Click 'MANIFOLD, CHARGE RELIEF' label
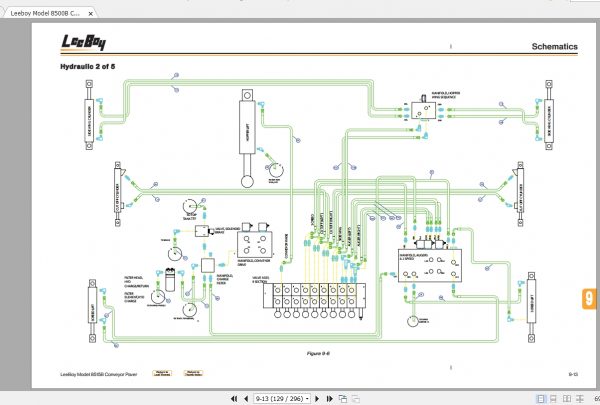Screen dimensions: 600x405 [225, 279]
